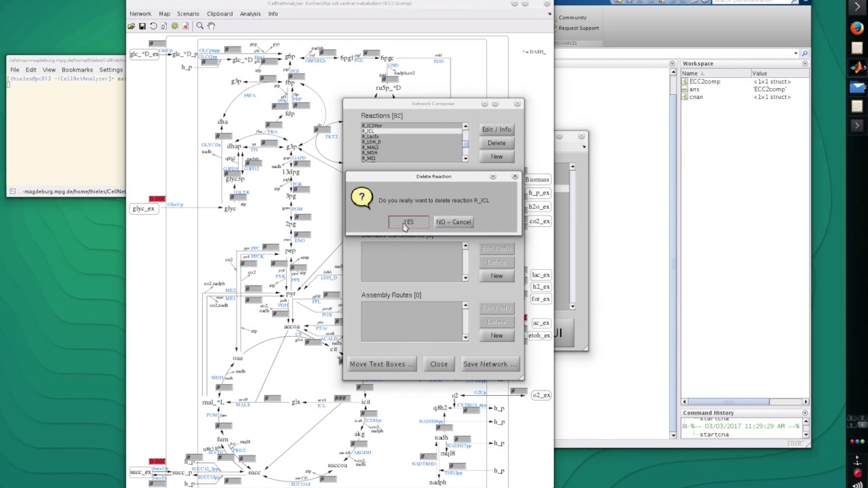The width and height of the screenshot is (868, 488).
Task: Open Firefox from the dock
Action: coord(857,28)
